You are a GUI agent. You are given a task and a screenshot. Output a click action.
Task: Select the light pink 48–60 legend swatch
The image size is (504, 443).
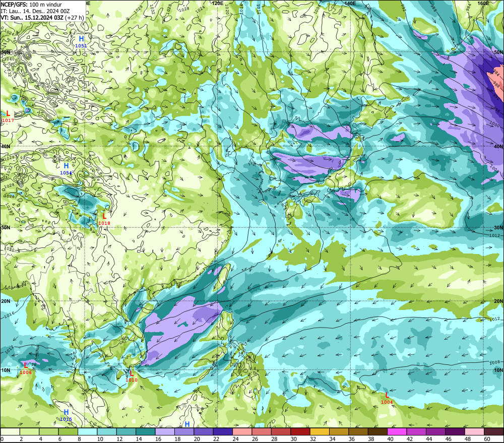click(474, 432)
